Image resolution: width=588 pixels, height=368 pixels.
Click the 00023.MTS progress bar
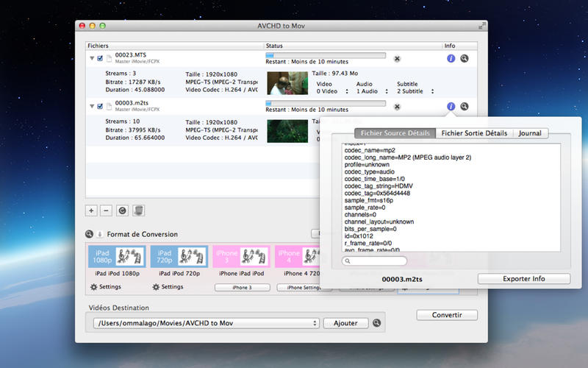point(325,54)
